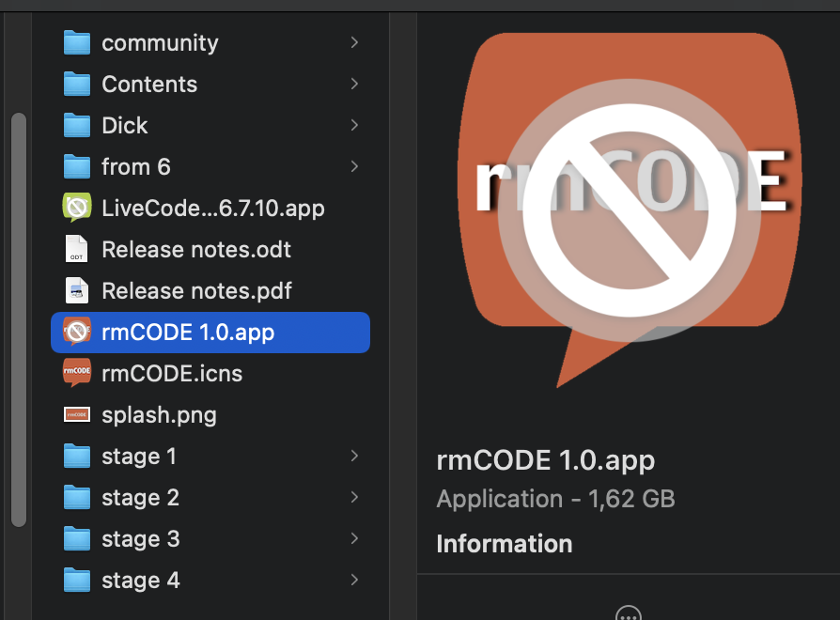The height and width of the screenshot is (620, 840).
Task: Click 'splash.png' file name
Action: 159,415
